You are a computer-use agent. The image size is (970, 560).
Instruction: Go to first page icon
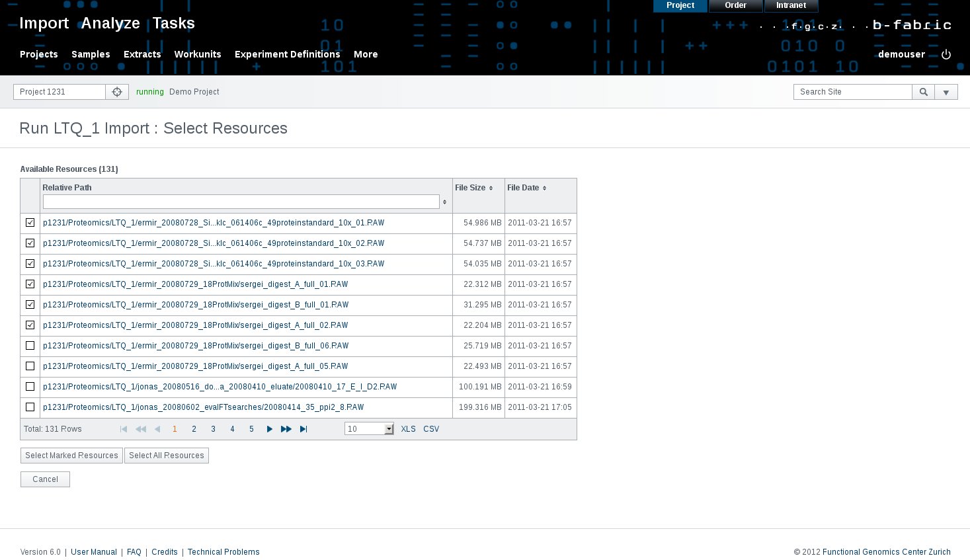click(x=124, y=429)
